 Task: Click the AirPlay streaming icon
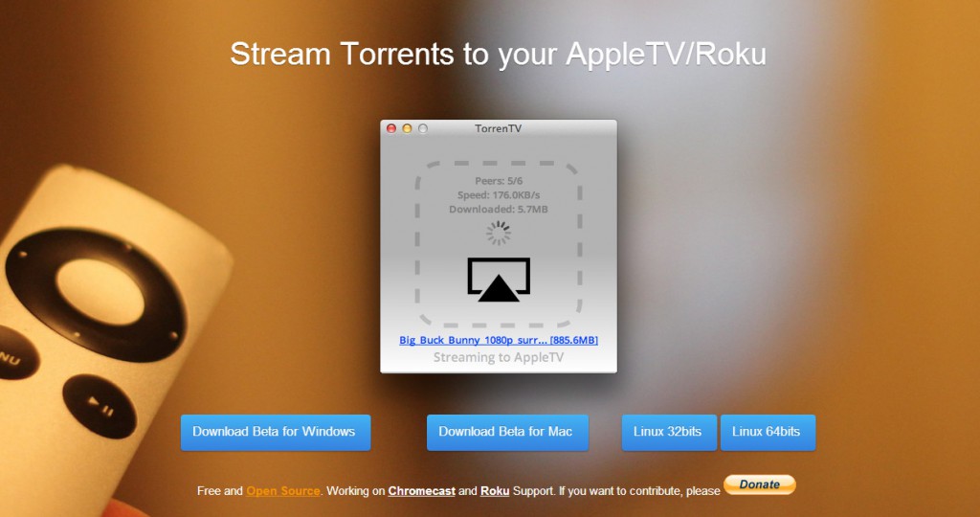tap(499, 280)
